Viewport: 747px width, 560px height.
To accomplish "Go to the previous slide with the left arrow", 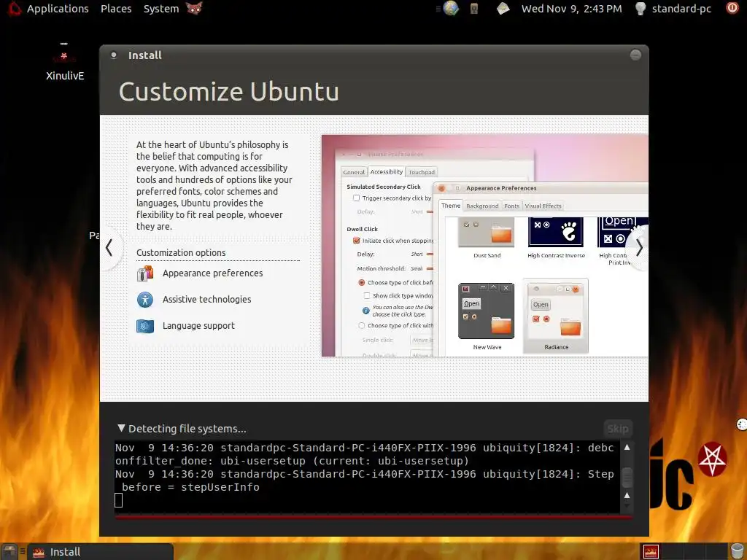I will 109,248.
